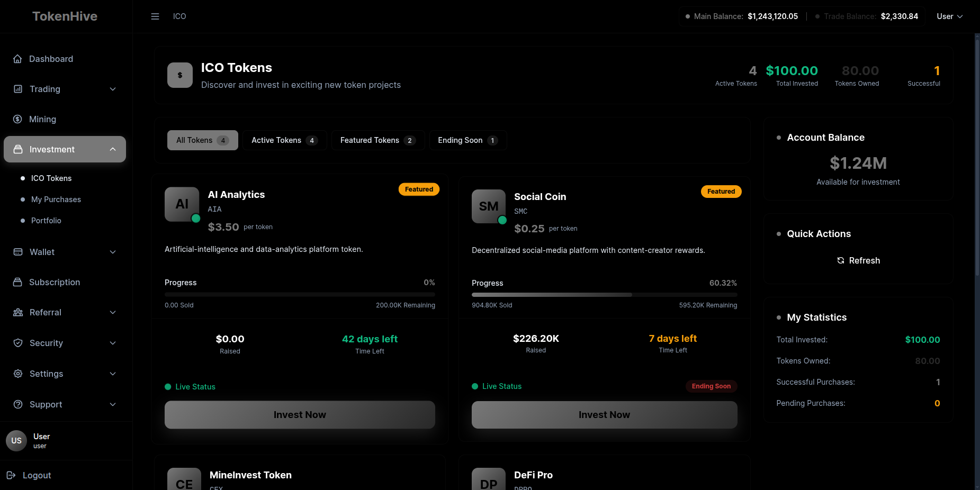Expand the Trading submenu

113,89
